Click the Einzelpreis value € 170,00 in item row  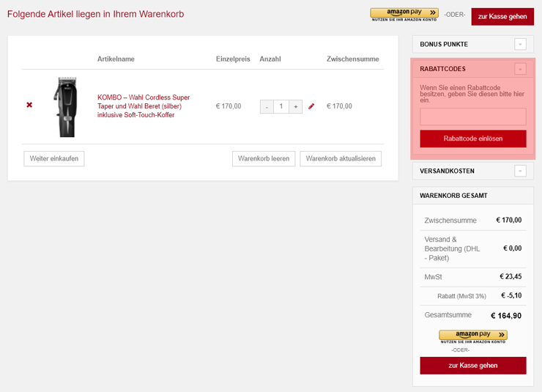click(229, 106)
